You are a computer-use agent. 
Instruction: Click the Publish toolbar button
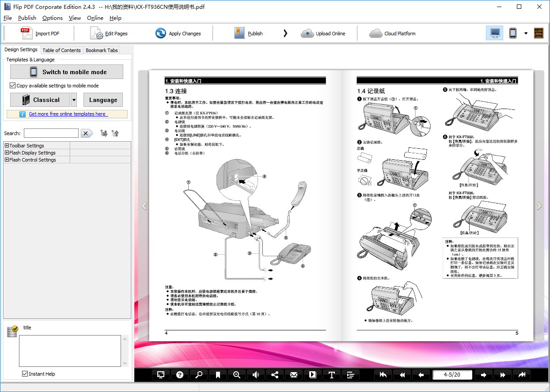[x=249, y=33]
